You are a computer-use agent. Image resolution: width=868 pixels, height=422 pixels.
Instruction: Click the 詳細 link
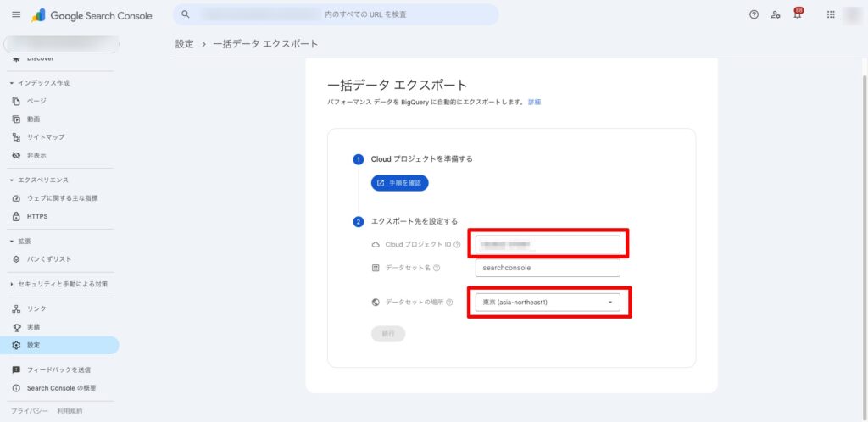pos(534,102)
